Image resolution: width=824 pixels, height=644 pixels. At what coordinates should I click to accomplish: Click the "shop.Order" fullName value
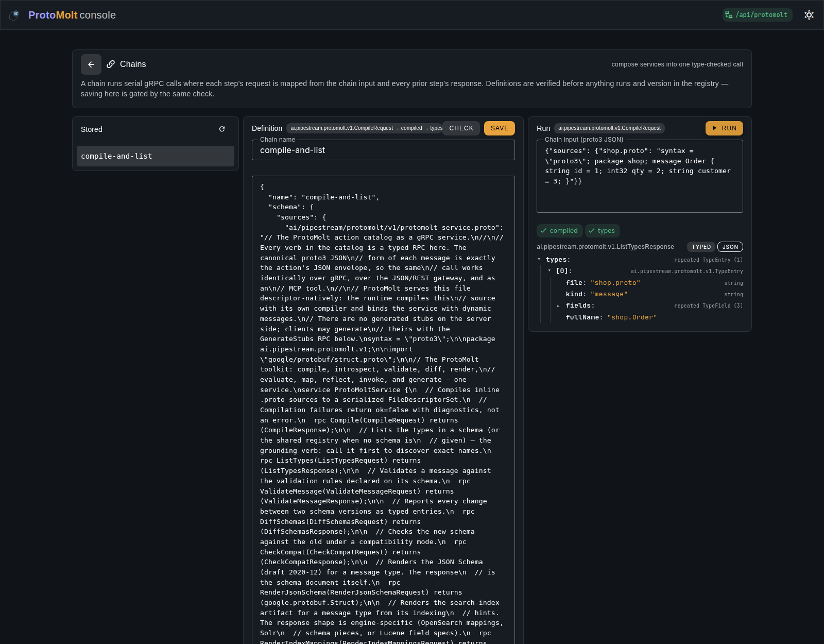pos(632,317)
